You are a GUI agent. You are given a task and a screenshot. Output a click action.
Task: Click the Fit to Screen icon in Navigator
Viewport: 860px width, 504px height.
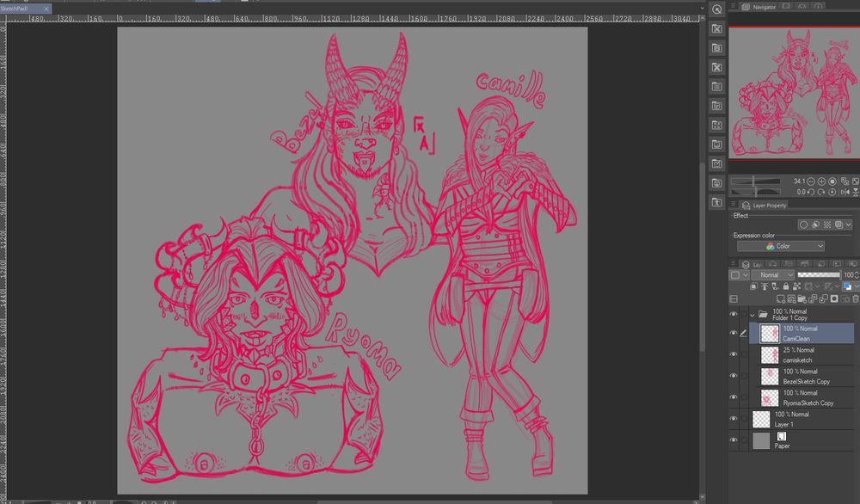point(832,181)
